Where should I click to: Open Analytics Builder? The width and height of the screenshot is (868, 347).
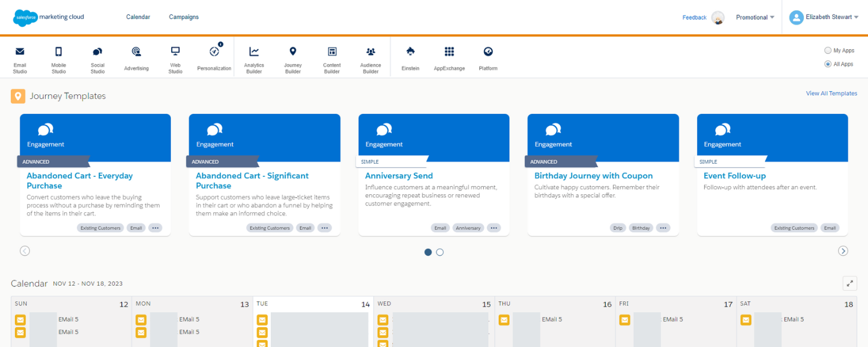pos(254,60)
